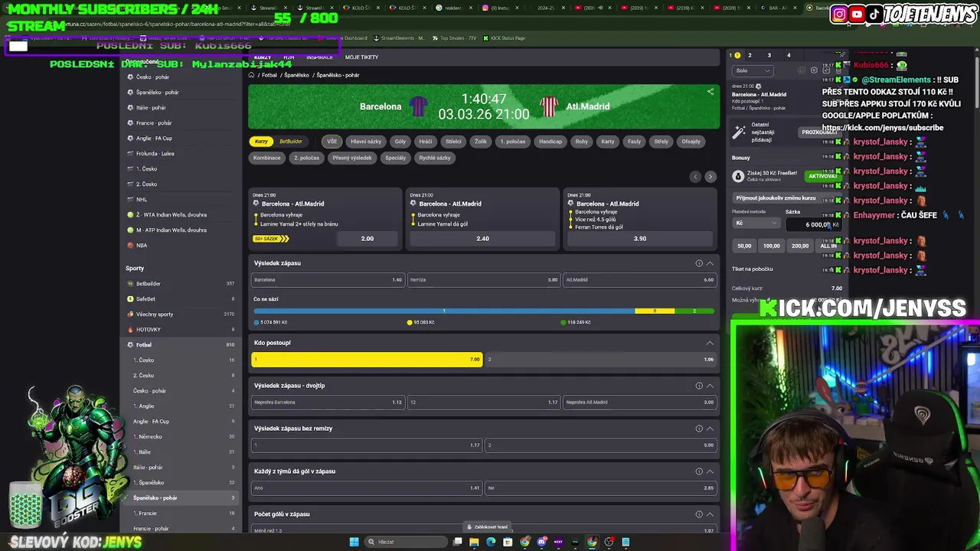Toggle Přijmout jakoukoliv změnu kurzu option
The height and width of the screenshot is (551, 980).
pyautogui.click(x=786, y=197)
